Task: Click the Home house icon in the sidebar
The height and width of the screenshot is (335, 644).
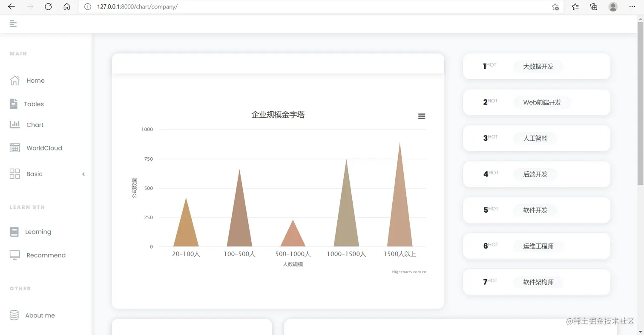Action: tap(14, 80)
